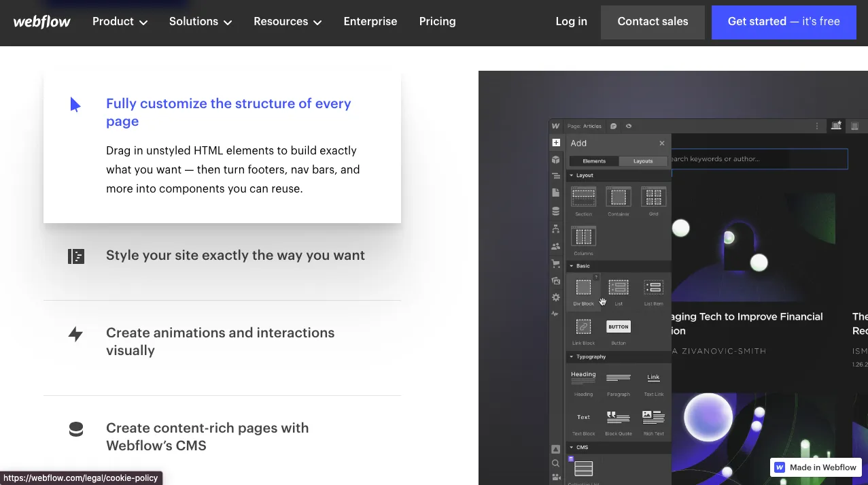
Task: Select the Div Block element
Action: (x=583, y=291)
